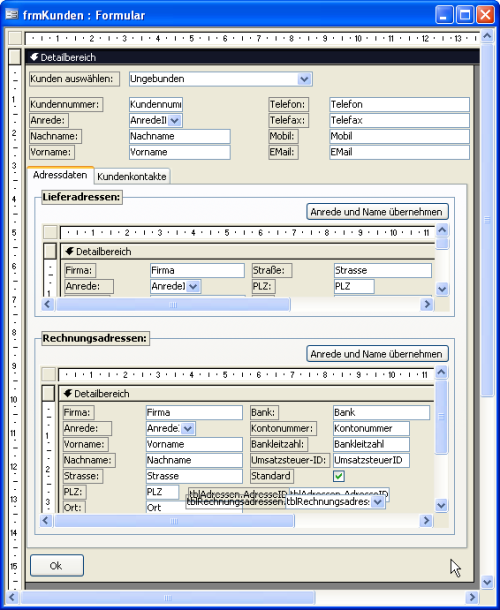Open the tblRechnungsadressen combo box dropdown

coord(377,502)
